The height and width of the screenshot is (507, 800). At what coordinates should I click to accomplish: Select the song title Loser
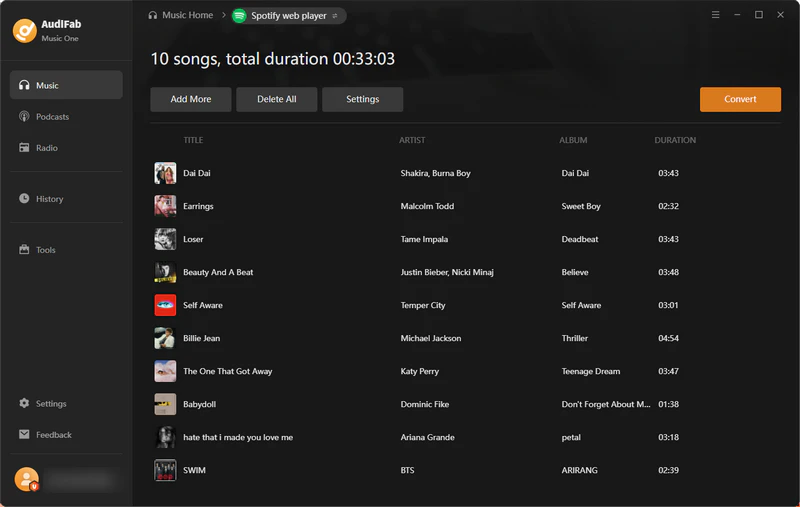193,239
